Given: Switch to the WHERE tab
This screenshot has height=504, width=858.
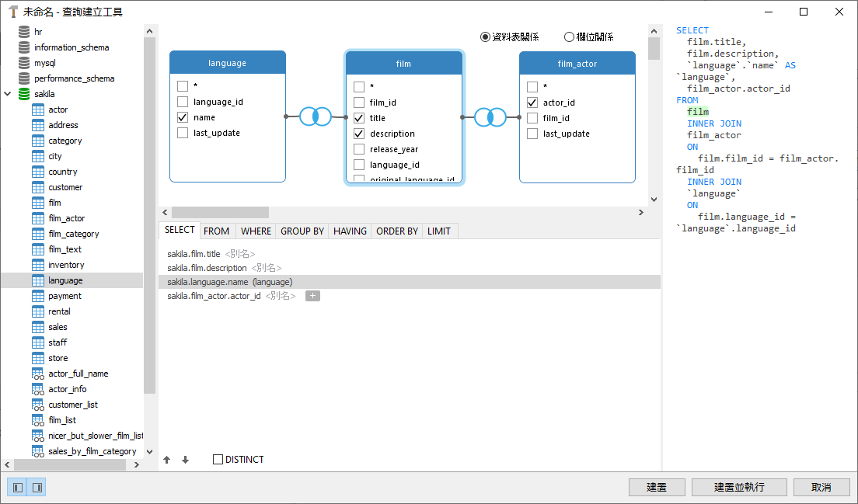Looking at the screenshot, I should coord(256,230).
